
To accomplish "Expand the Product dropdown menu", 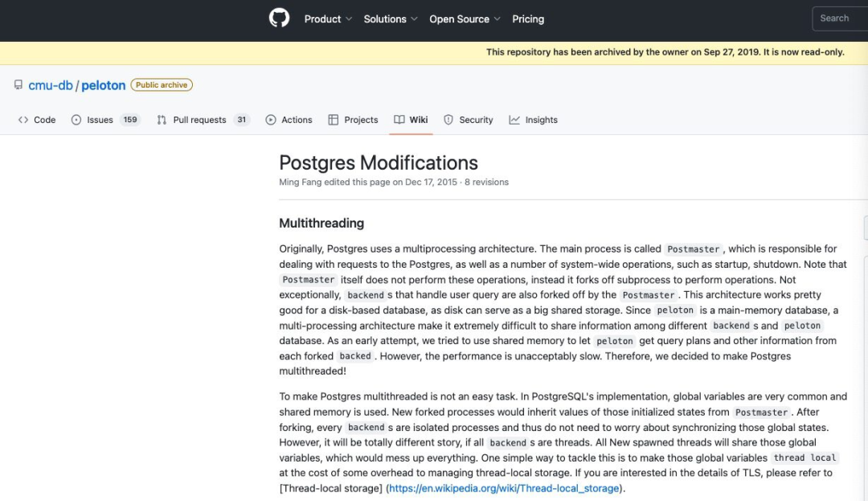I will (328, 19).
